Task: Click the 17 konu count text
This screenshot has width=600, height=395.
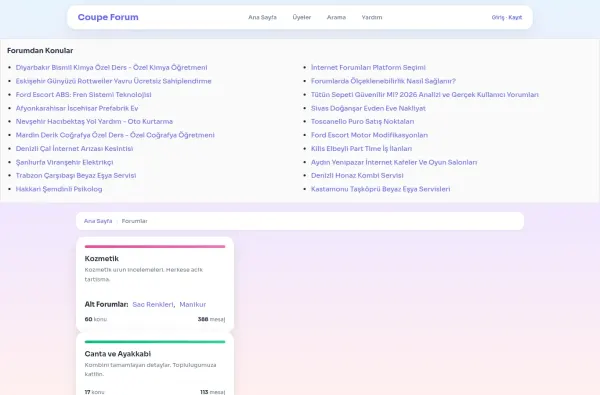Action: pos(94,392)
